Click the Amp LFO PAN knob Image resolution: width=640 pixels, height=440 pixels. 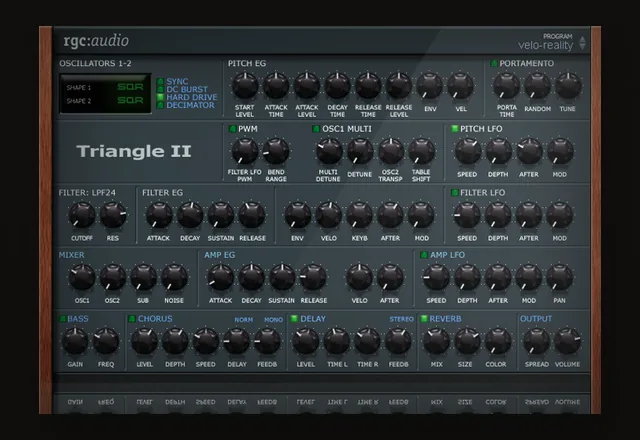[x=559, y=278]
